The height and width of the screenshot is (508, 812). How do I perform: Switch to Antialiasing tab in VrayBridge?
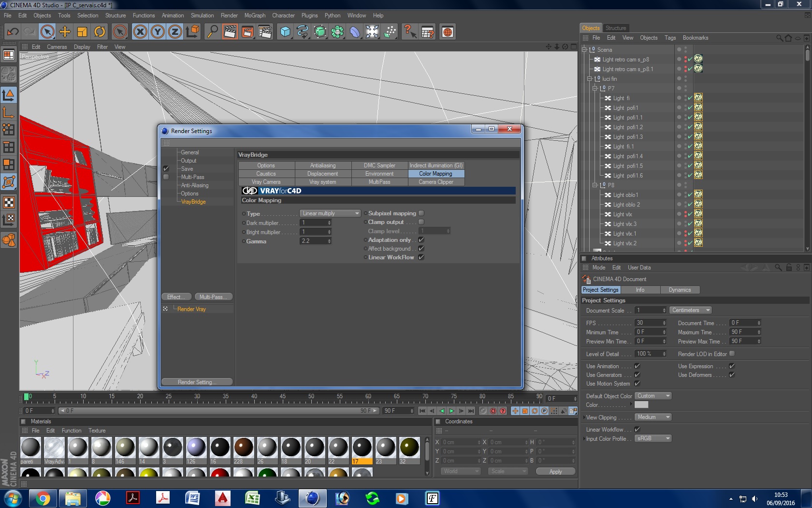click(x=323, y=165)
